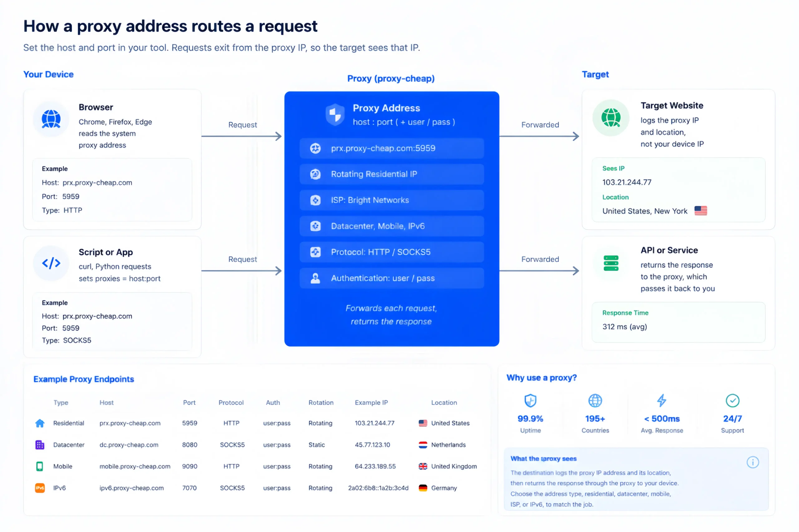Viewport: 799px width, 532px height.
Task: Click the 'What the proxy sees' note title
Action: tap(543, 459)
